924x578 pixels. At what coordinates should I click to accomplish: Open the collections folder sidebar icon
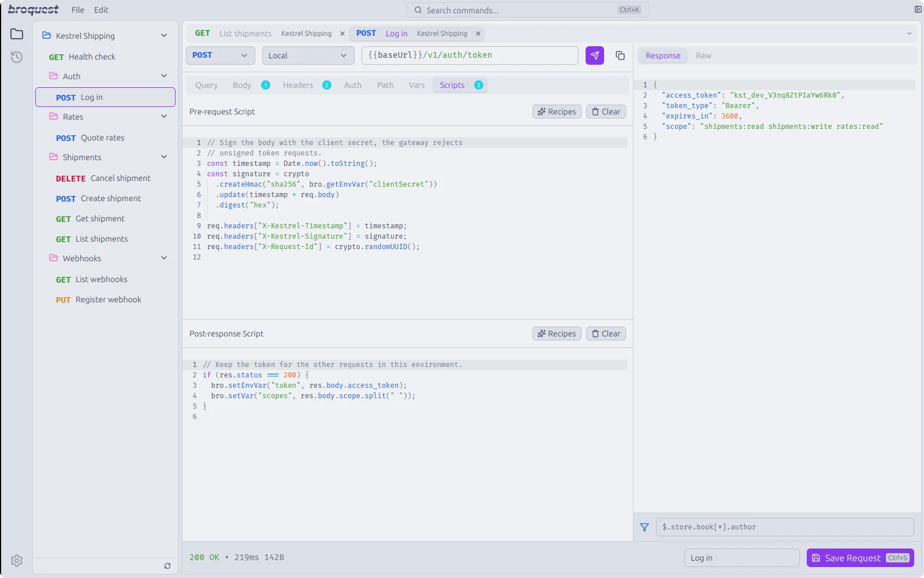17,34
